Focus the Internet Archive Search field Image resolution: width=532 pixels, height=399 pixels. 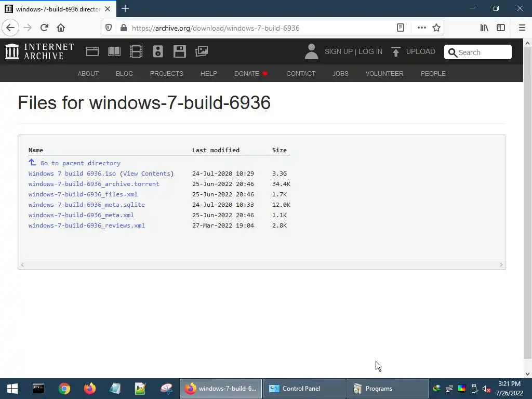click(x=478, y=52)
